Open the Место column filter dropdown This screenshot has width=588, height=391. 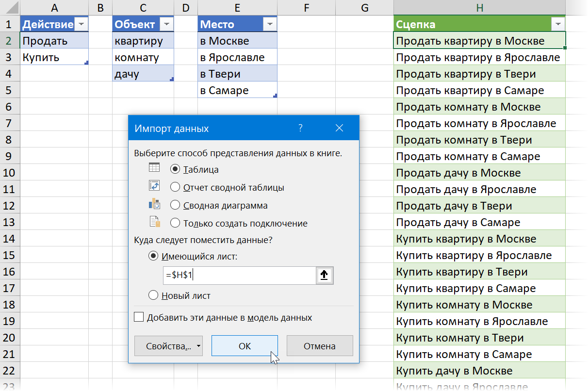pyautogui.click(x=269, y=25)
